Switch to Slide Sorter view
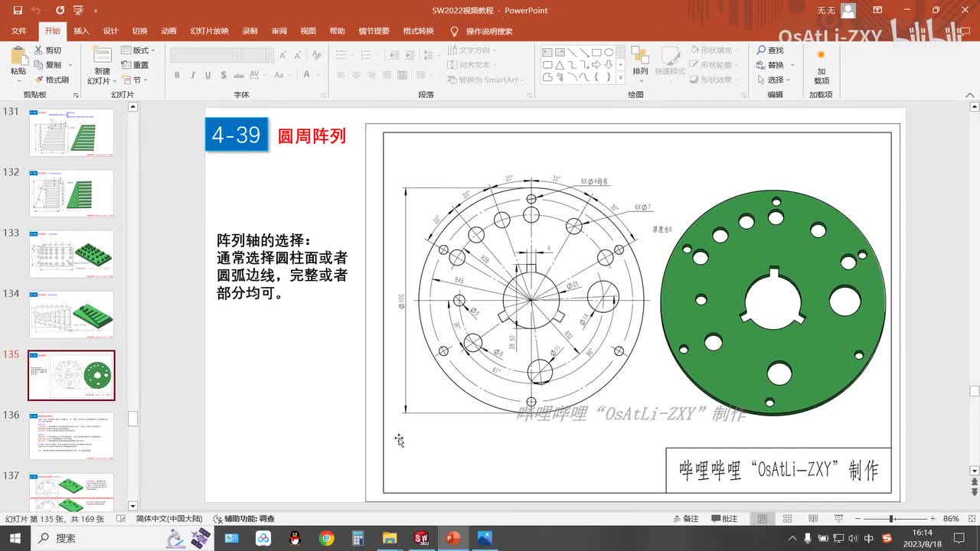980x551 pixels. tap(788, 519)
